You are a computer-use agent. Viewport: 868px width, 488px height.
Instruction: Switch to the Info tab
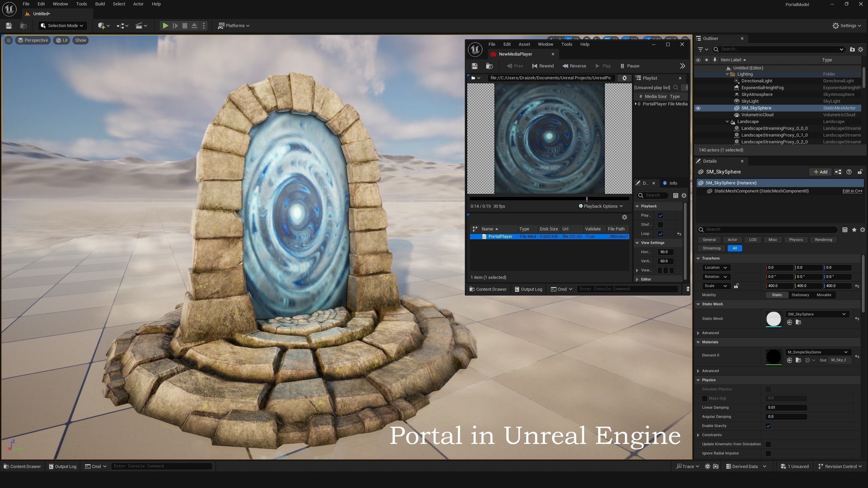(670, 183)
